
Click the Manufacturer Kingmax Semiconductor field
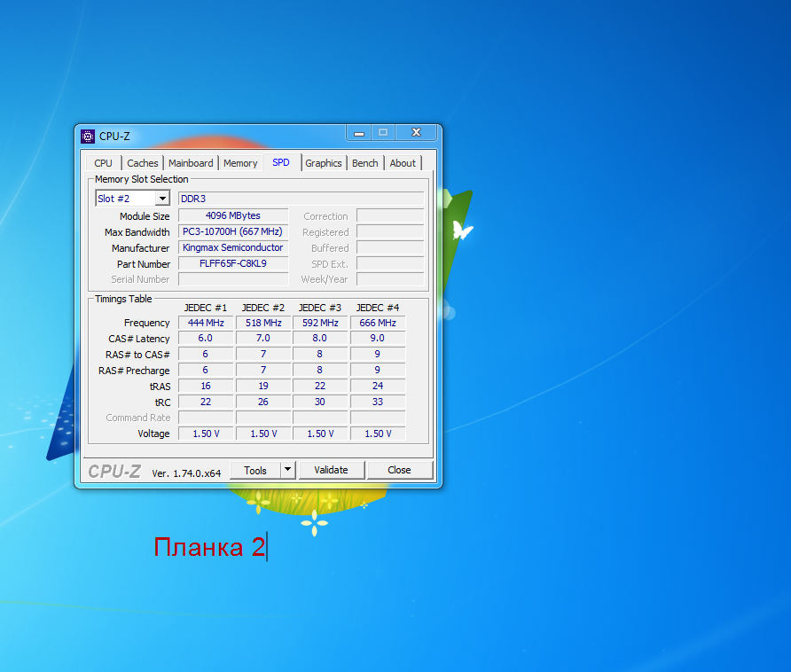pyautogui.click(x=233, y=247)
